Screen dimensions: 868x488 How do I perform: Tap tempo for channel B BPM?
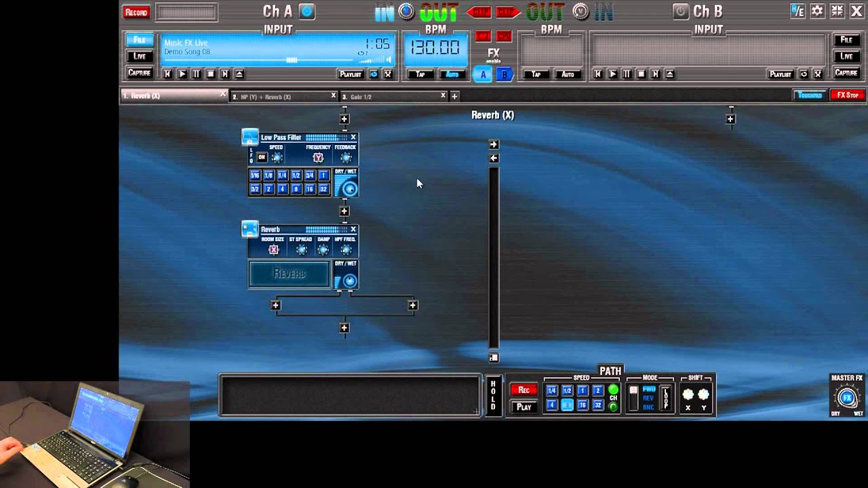point(536,74)
